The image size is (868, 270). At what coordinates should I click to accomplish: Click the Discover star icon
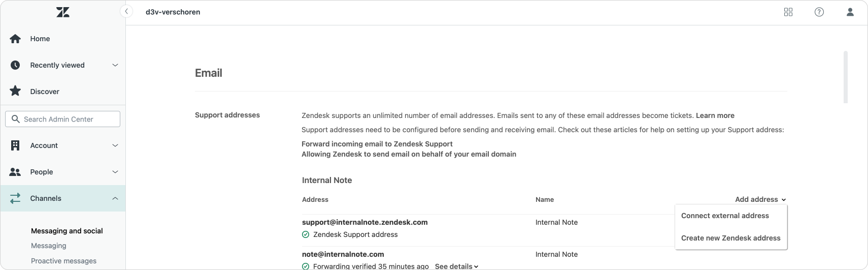tap(15, 91)
